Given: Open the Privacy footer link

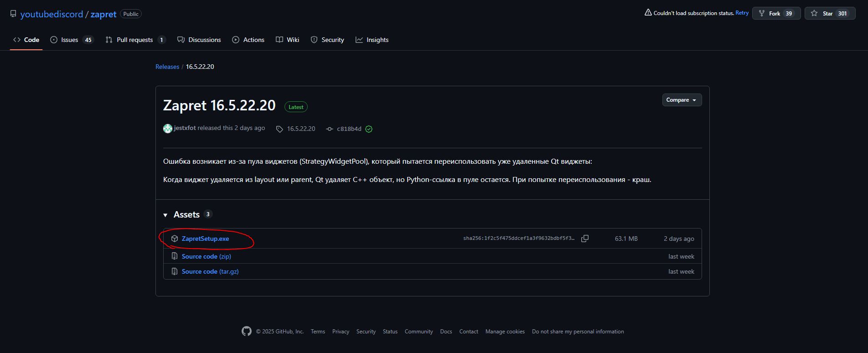Looking at the screenshot, I should point(341,332).
